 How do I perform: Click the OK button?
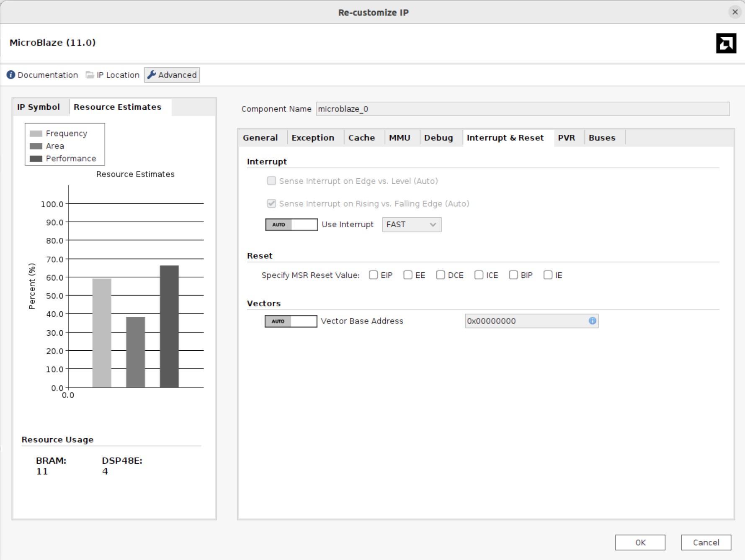(x=640, y=542)
